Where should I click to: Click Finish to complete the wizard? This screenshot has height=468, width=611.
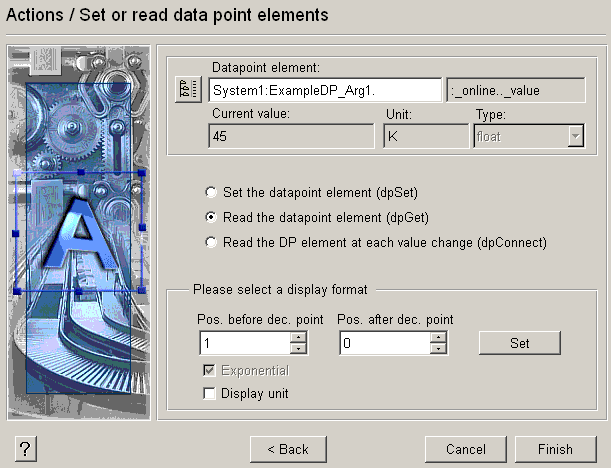point(554,449)
